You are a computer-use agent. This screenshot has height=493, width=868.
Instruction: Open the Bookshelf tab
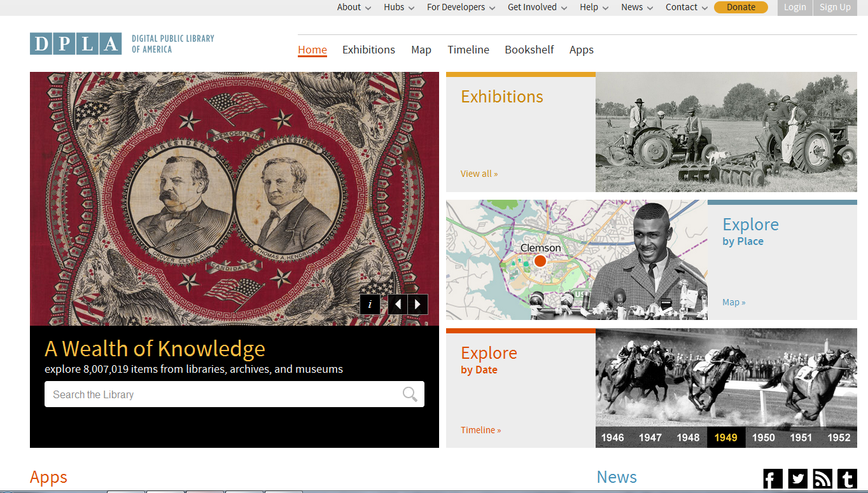pos(529,50)
